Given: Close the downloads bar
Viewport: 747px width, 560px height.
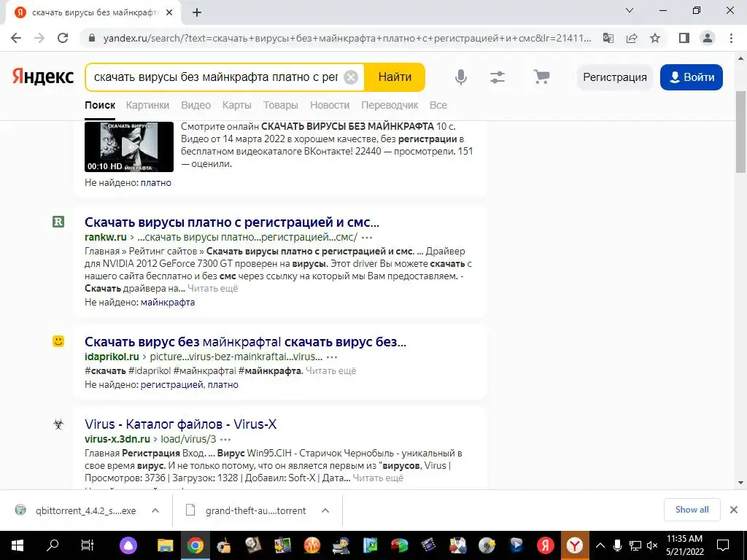Looking at the screenshot, I should click(734, 510).
